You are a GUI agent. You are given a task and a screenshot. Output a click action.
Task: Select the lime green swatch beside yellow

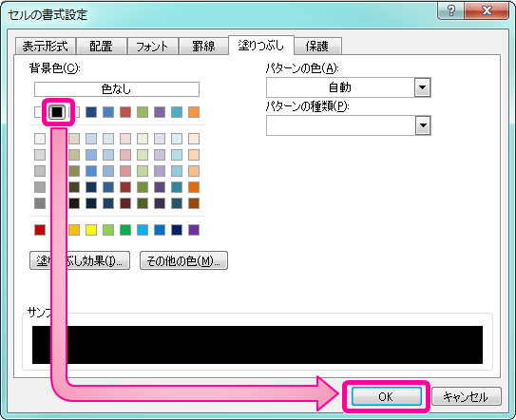[108, 230]
